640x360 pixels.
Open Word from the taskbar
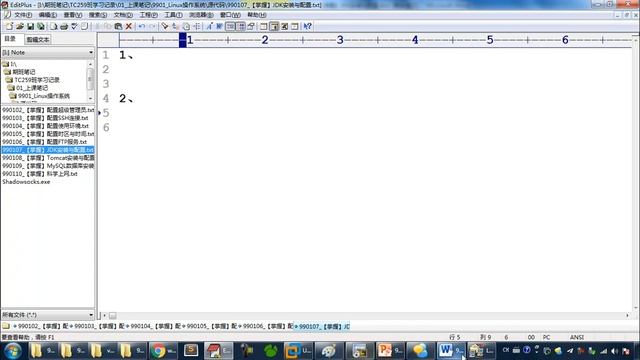[x=451, y=351]
